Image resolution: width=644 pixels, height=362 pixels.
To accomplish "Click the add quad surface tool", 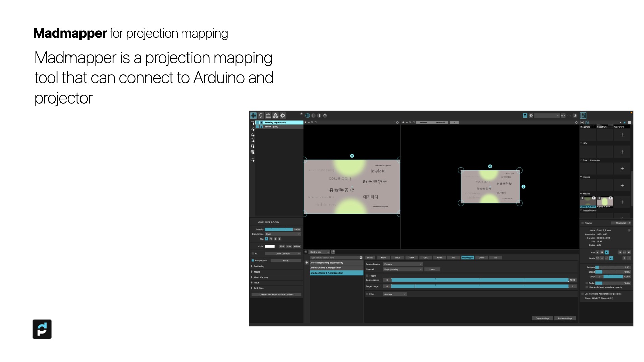I will coord(253,123).
